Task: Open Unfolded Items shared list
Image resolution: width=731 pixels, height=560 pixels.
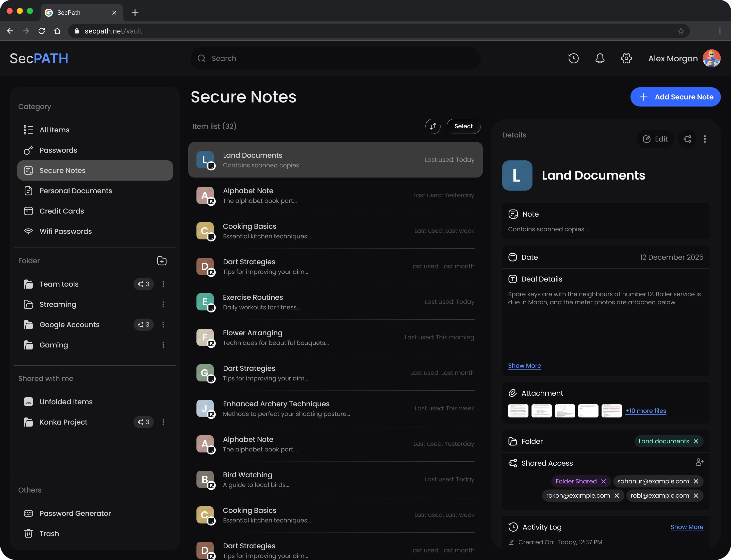Action: click(95, 402)
